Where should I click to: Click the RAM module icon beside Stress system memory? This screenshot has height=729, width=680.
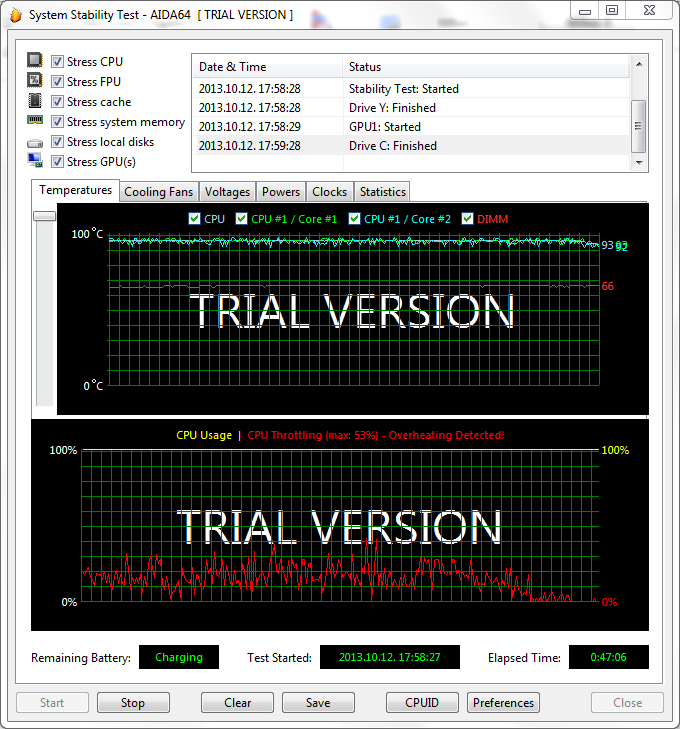(x=35, y=120)
